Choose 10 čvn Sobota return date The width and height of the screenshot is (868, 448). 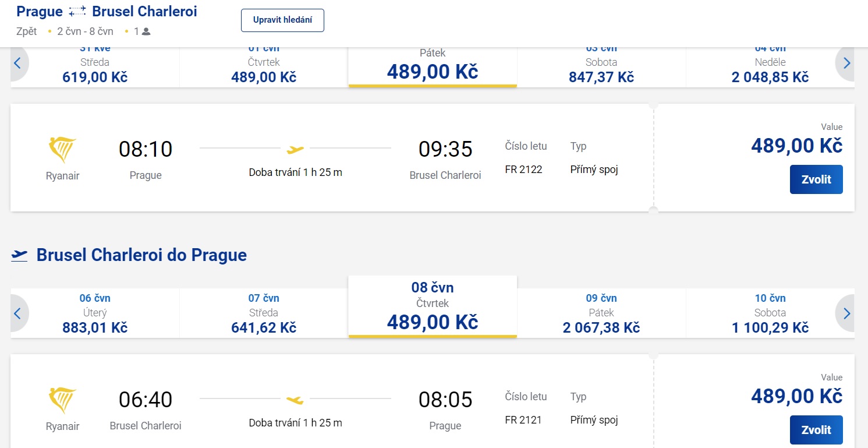click(x=770, y=313)
